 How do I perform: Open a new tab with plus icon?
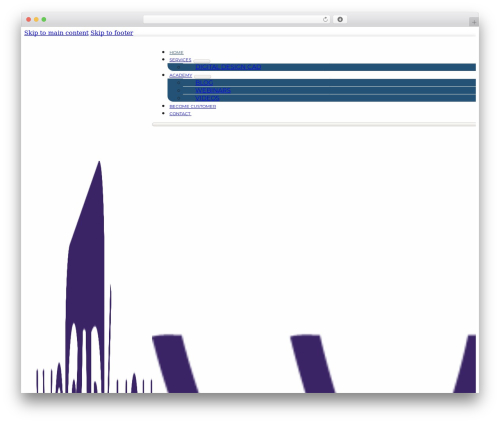click(x=474, y=22)
